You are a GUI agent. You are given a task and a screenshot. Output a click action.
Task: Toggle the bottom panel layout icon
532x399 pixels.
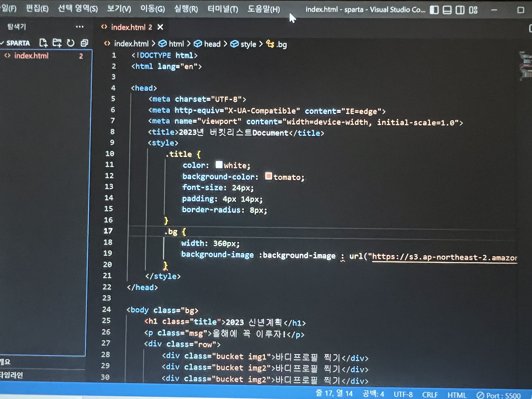[x=447, y=10]
